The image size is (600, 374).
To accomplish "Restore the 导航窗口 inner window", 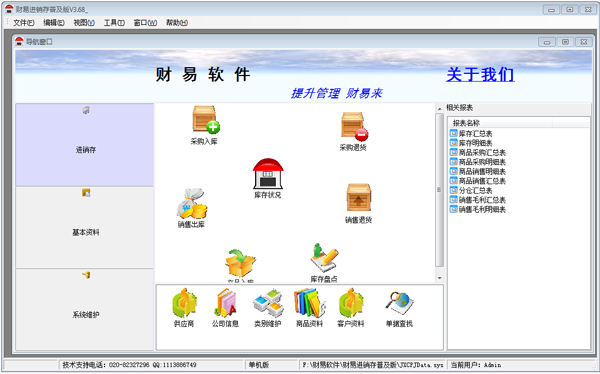I will [x=566, y=42].
